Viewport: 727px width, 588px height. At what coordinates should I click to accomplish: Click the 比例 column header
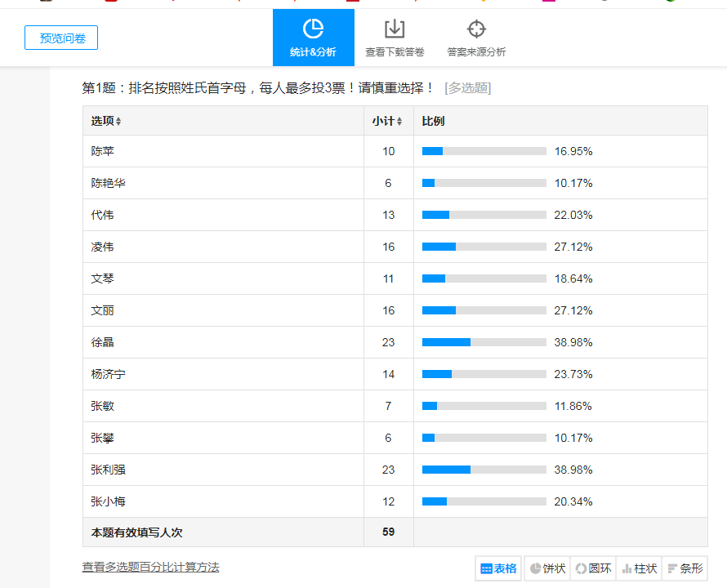pyautogui.click(x=433, y=121)
